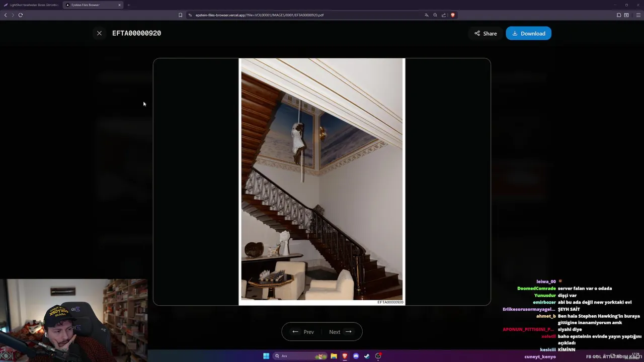Click chat username Yunusdur
The width and height of the screenshot is (644, 362).
545,296
